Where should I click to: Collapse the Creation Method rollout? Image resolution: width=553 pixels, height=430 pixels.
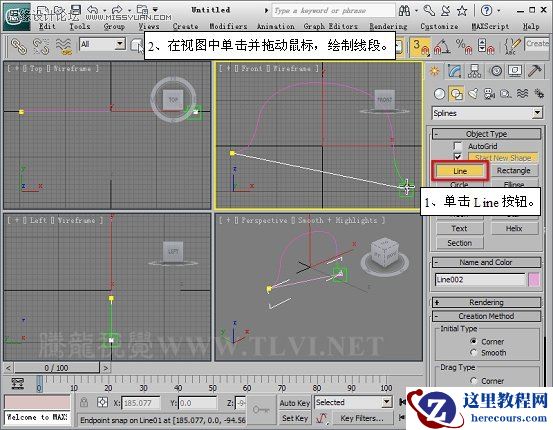coord(487,316)
